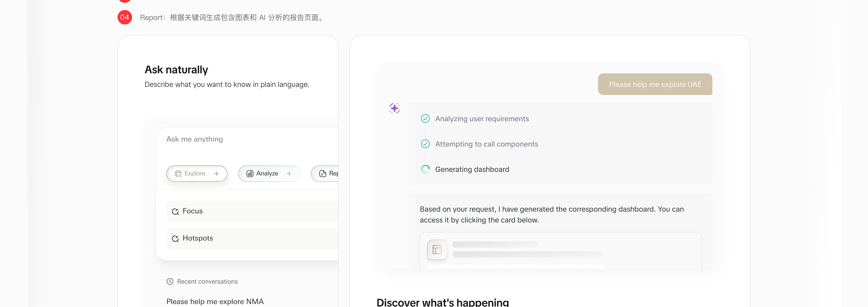Open the generated dashboard card
868x307 pixels.
click(x=561, y=250)
